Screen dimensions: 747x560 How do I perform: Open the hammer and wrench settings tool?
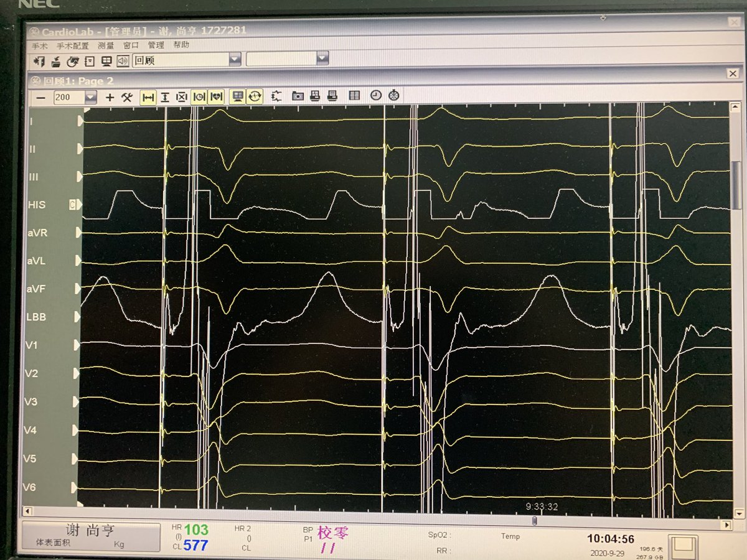126,97
